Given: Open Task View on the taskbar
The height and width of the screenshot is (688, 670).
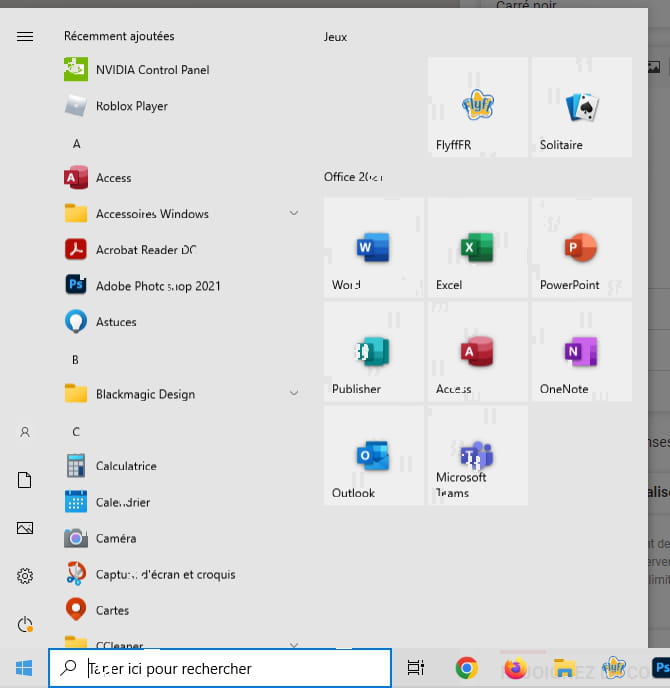Looking at the screenshot, I should (x=415, y=668).
